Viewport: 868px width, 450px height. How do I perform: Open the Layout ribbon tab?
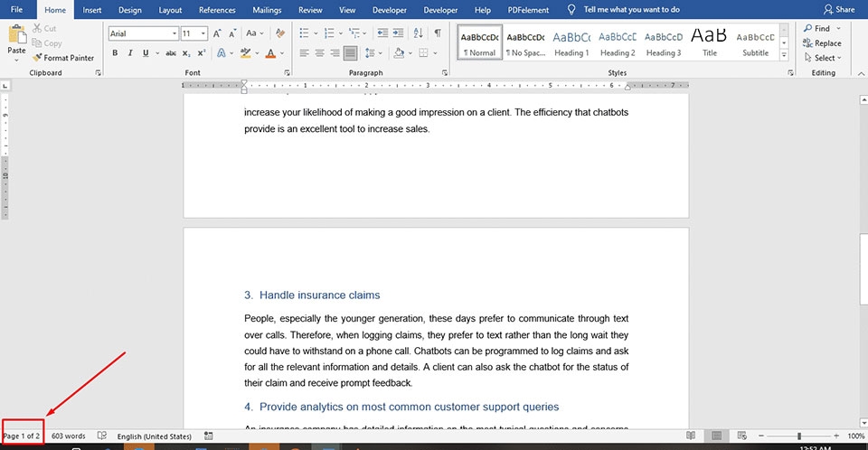pyautogui.click(x=170, y=10)
